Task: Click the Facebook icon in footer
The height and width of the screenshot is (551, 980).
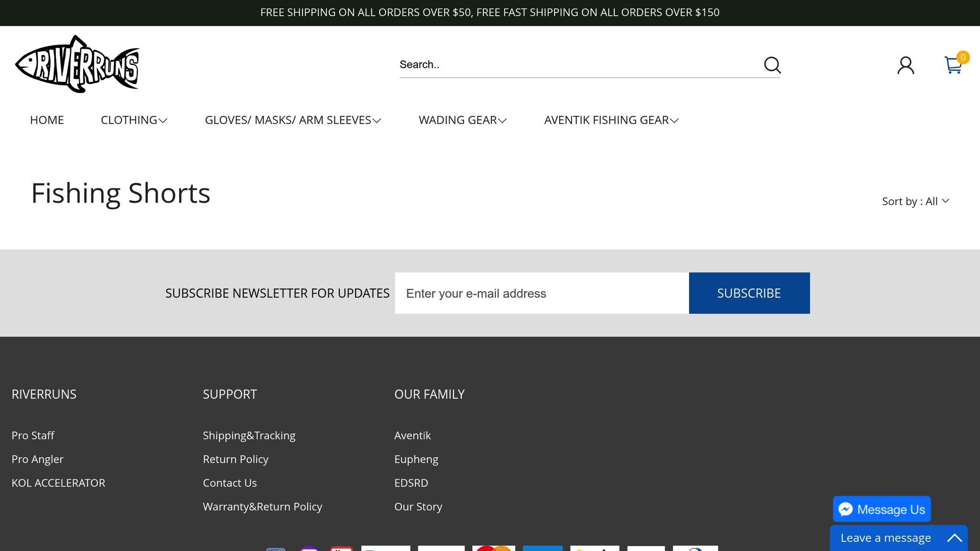Action: point(276,549)
